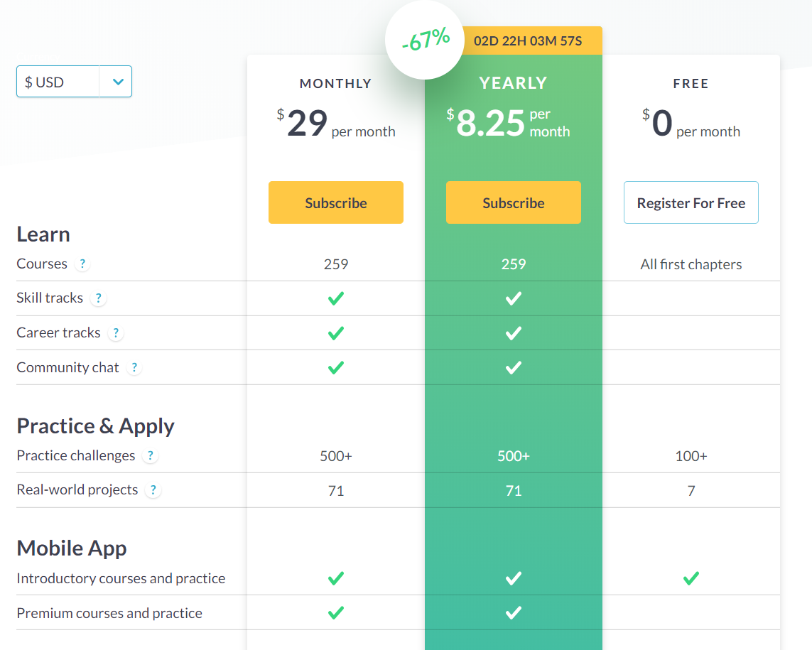
Task: Click the Real-world projects row label
Action: pos(77,489)
